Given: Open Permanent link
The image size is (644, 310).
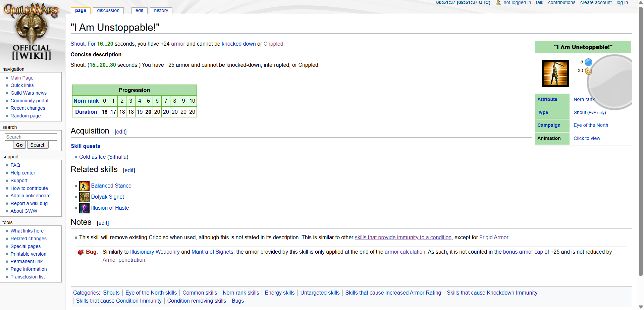Looking at the screenshot, I should [x=26, y=261].
